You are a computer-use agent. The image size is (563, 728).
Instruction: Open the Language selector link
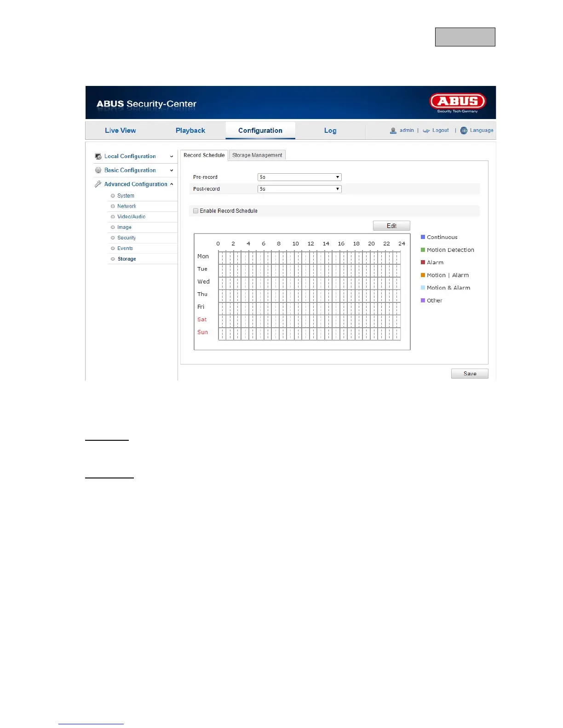click(482, 131)
